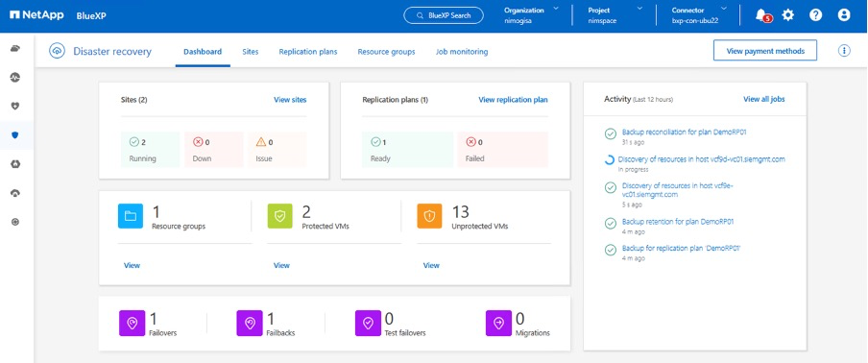
Task: Open the Health heartbeat icon in sidebar
Action: (x=15, y=78)
